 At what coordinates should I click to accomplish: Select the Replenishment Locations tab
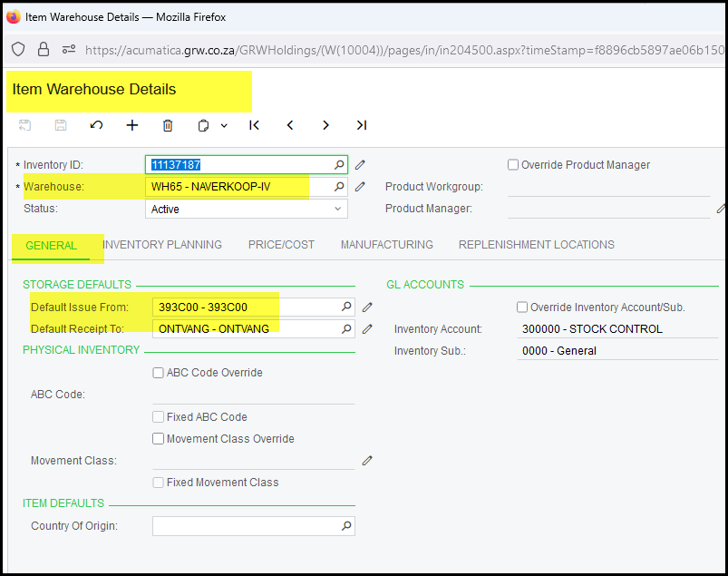point(536,245)
